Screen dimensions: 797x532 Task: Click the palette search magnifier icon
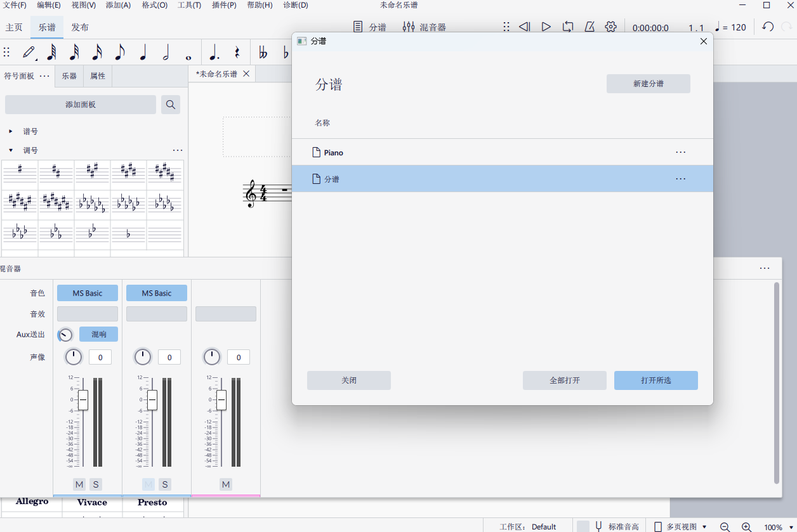pos(171,105)
